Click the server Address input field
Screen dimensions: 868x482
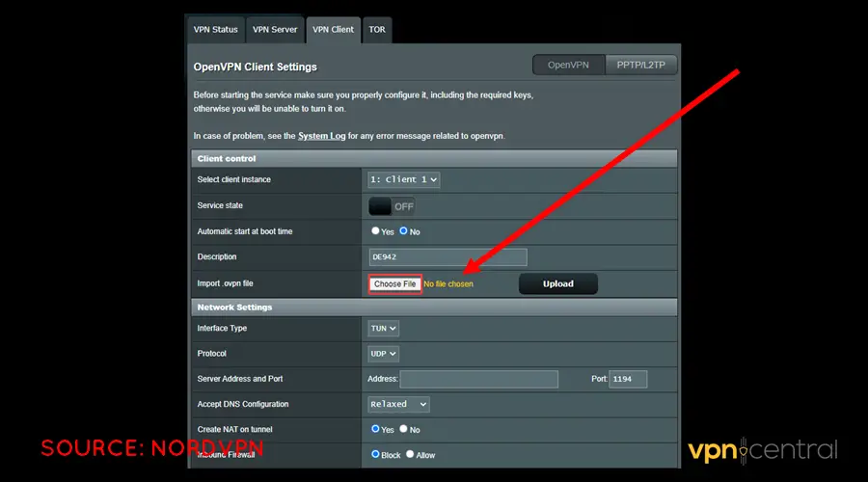(x=478, y=379)
